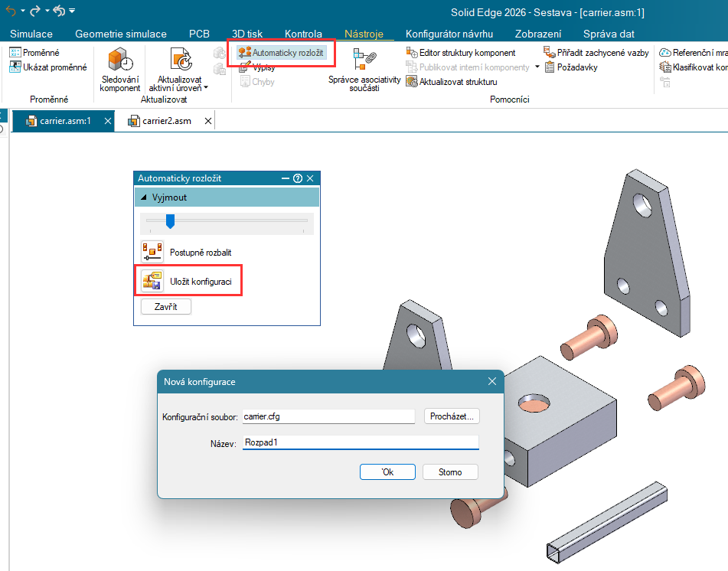Click the Automaticky rozložit ribbon button

[282, 52]
